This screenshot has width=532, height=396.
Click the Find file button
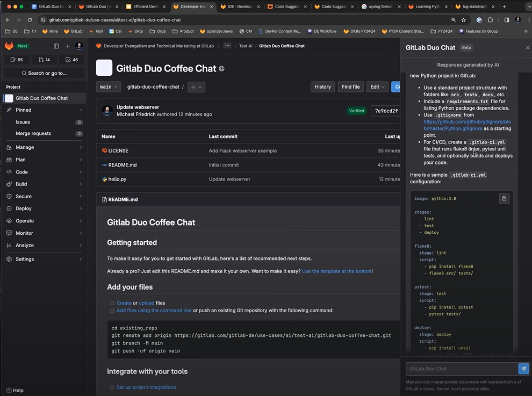350,87
